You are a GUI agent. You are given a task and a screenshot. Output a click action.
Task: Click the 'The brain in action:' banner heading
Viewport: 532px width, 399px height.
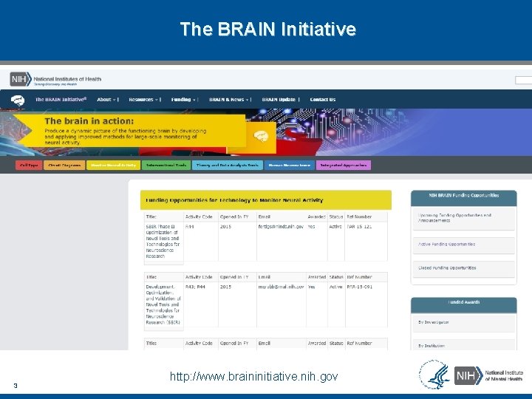click(89, 120)
